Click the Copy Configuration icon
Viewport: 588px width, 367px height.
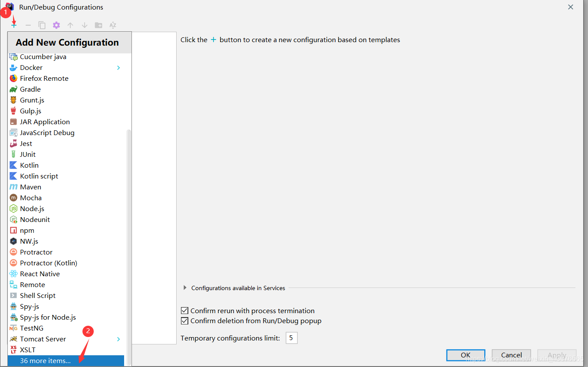point(42,25)
